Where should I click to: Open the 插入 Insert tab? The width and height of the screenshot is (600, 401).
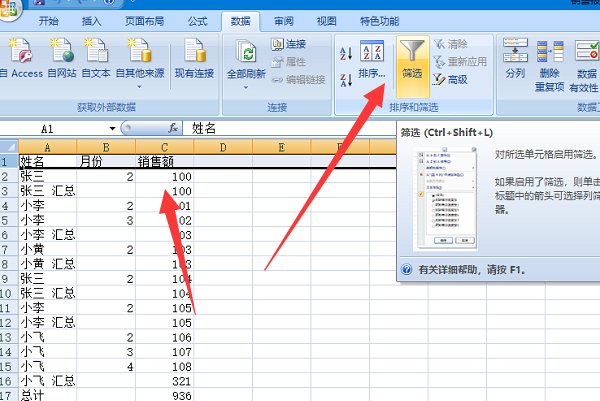pyautogui.click(x=91, y=21)
